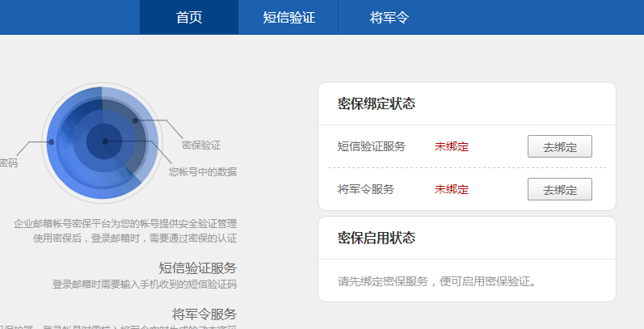Click the 密保验证 marker dot on the ring
644x329 pixels.
[x=136, y=120]
